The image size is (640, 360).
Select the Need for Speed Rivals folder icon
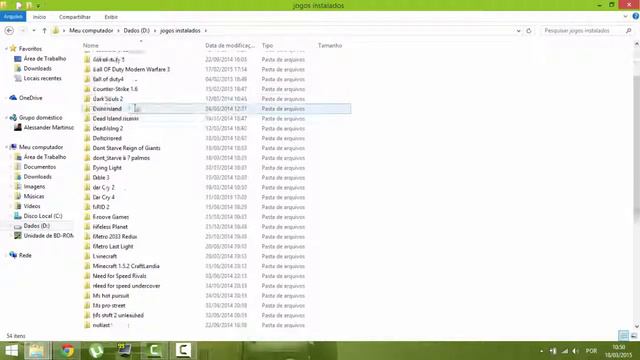tap(87, 276)
